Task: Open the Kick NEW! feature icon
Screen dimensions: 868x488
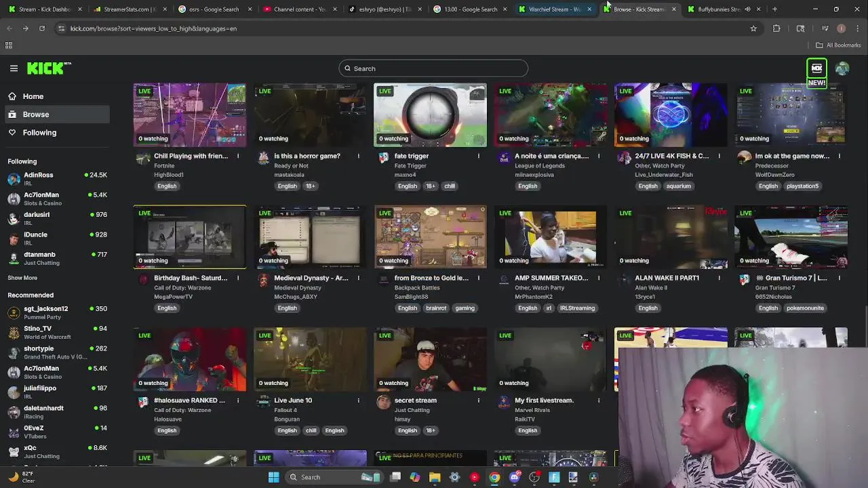Action: 816,73
